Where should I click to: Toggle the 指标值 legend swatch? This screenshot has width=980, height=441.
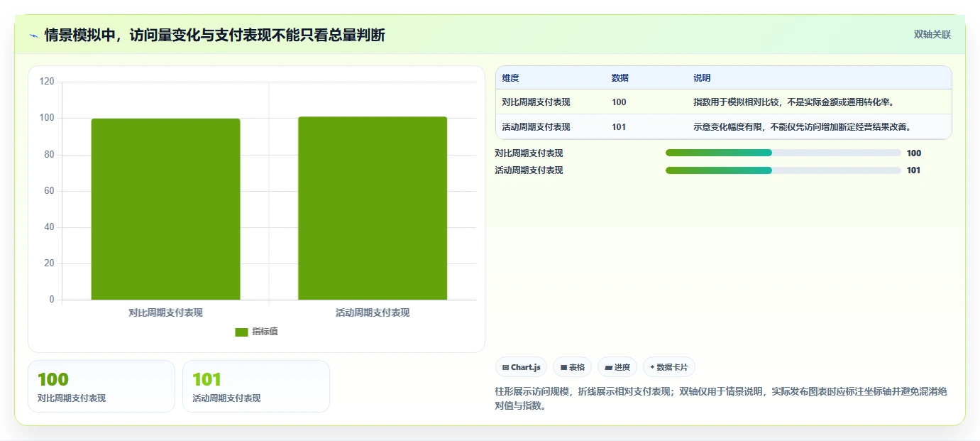pos(241,332)
